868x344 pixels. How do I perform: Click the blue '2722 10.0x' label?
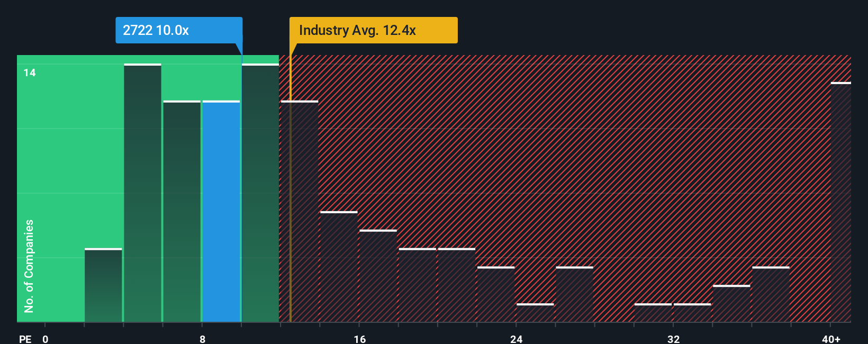179,30
